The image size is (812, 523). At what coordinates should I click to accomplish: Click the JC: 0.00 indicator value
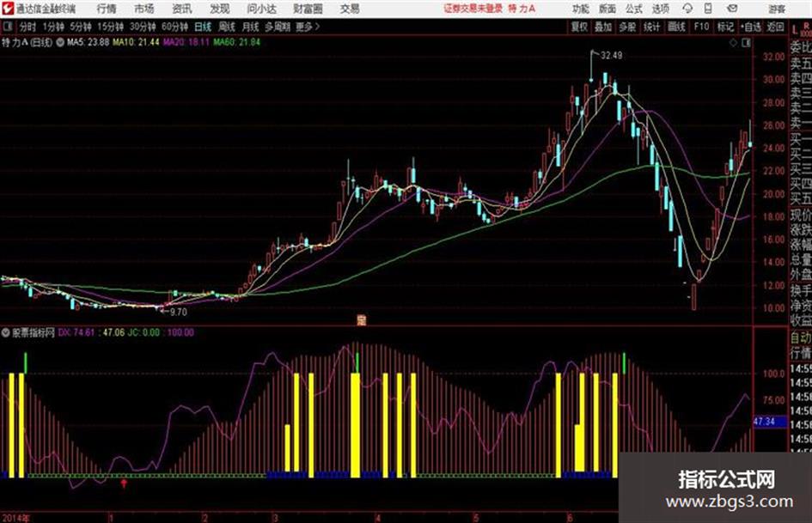pyautogui.click(x=143, y=332)
